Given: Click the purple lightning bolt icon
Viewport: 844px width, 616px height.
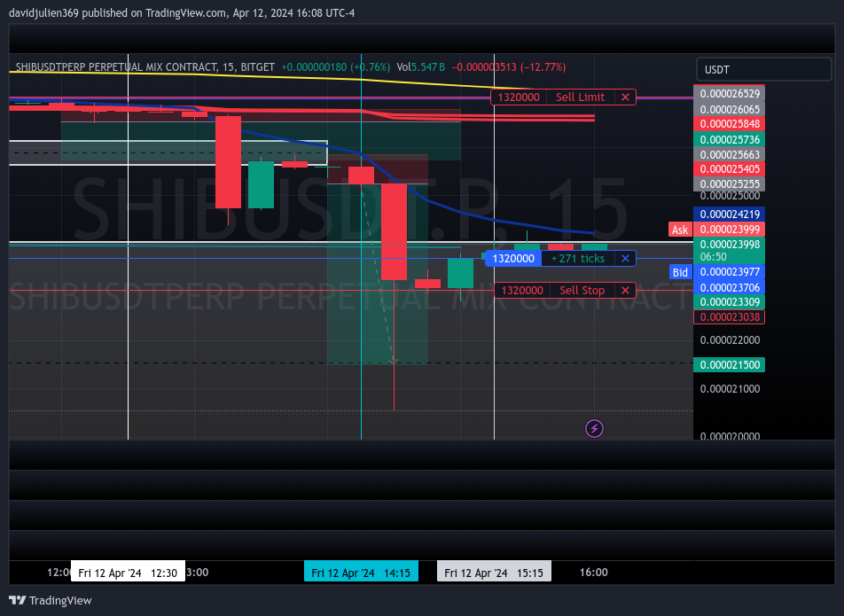Looking at the screenshot, I should tap(594, 429).
